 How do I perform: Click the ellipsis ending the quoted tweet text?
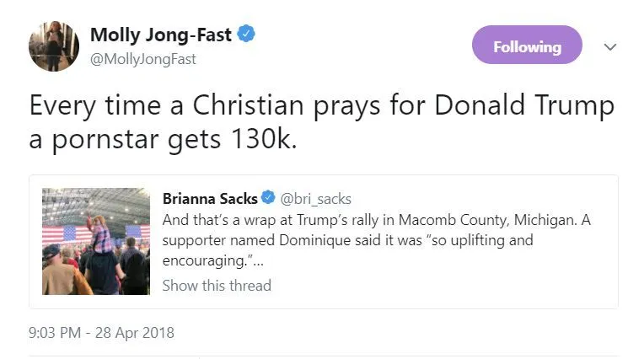point(260,261)
